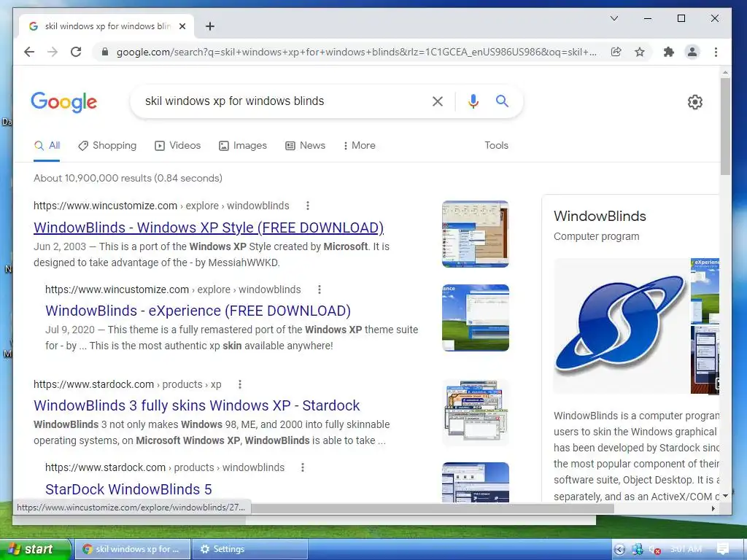Switch to the News tab
The image size is (747, 560).
coord(306,146)
